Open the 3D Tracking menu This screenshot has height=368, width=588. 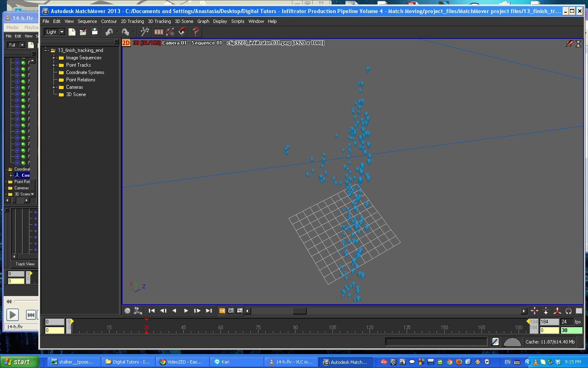[x=159, y=21]
